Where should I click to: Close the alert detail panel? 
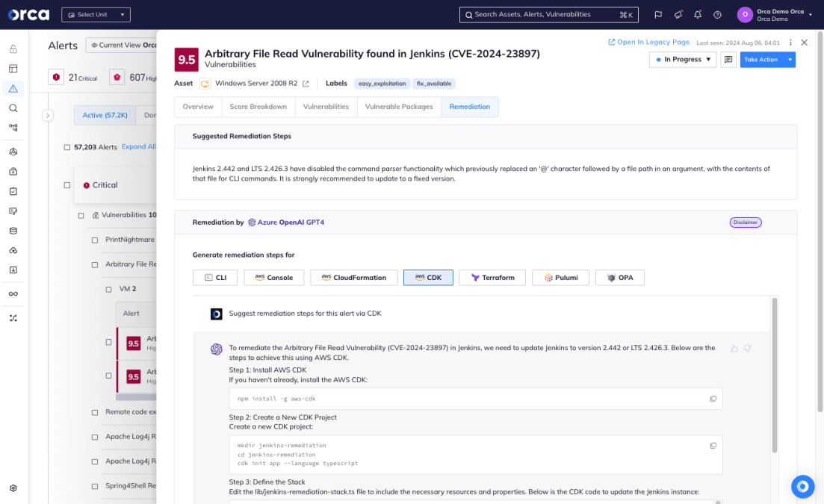click(x=804, y=43)
